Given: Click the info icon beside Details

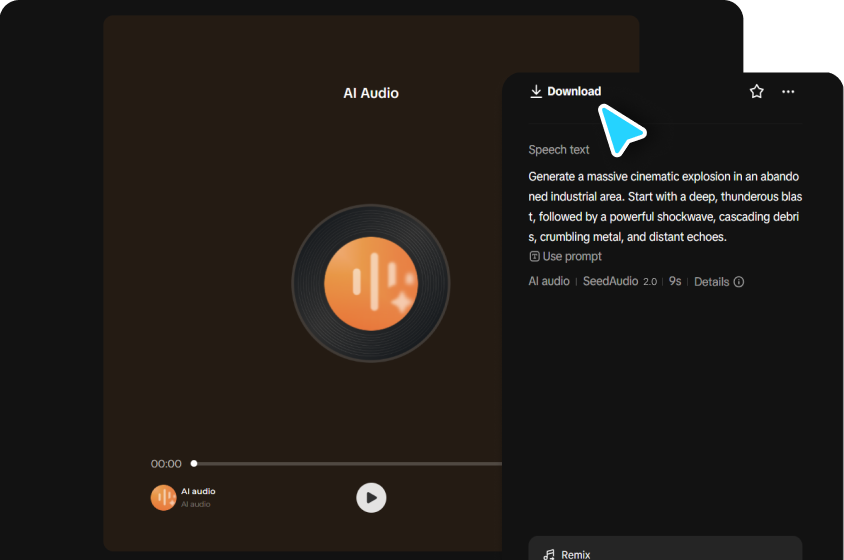Looking at the screenshot, I should click(x=738, y=282).
